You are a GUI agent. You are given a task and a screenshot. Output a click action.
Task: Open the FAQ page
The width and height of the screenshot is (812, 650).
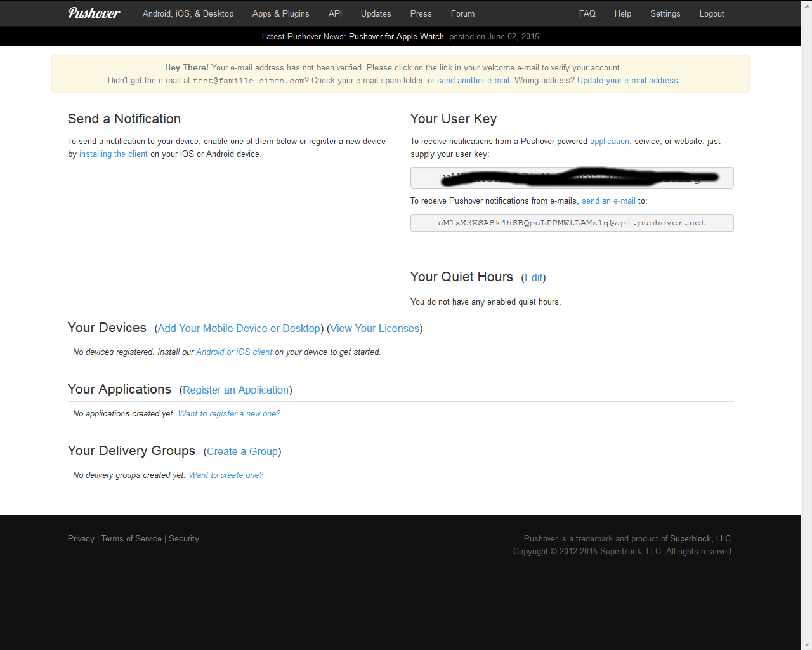pyautogui.click(x=587, y=13)
